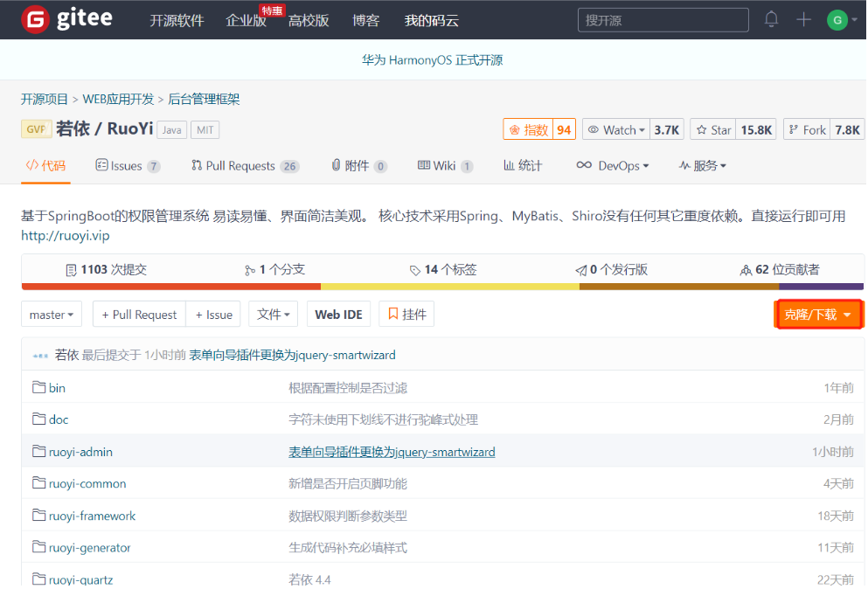This screenshot has width=868, height=596.
Task: Open the Watch dropdown
Action: pos(616,130)
